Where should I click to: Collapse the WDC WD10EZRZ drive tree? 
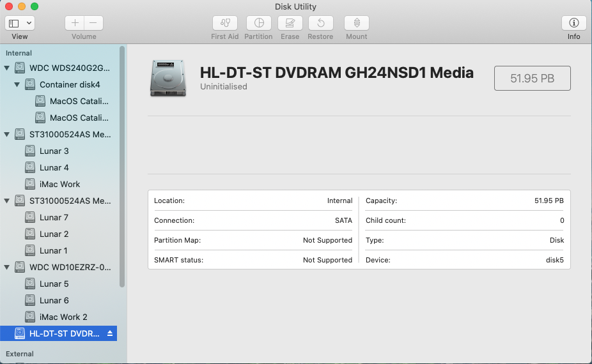tap(7, 267)
